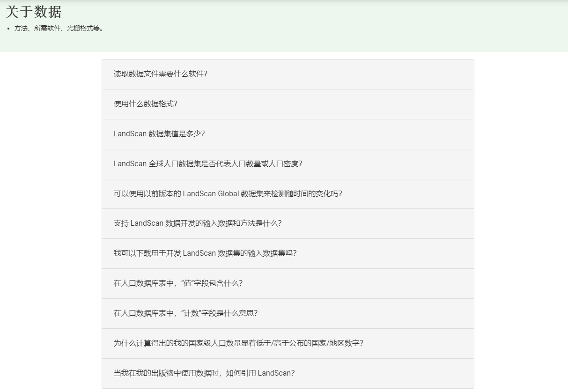Image resolution: width=568 pixels, height=392 pixels.
Task: Expand question 读取数据文件需要什么软件?
Action: [288, 74]
